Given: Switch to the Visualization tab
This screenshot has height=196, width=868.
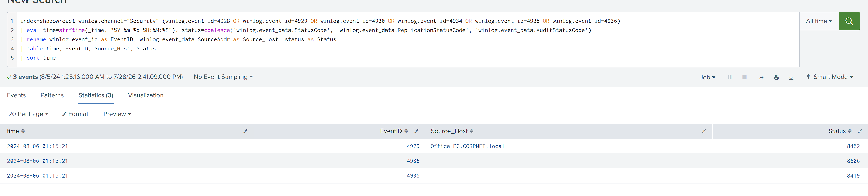Looking at the screenshot, I should pos(146,95).
